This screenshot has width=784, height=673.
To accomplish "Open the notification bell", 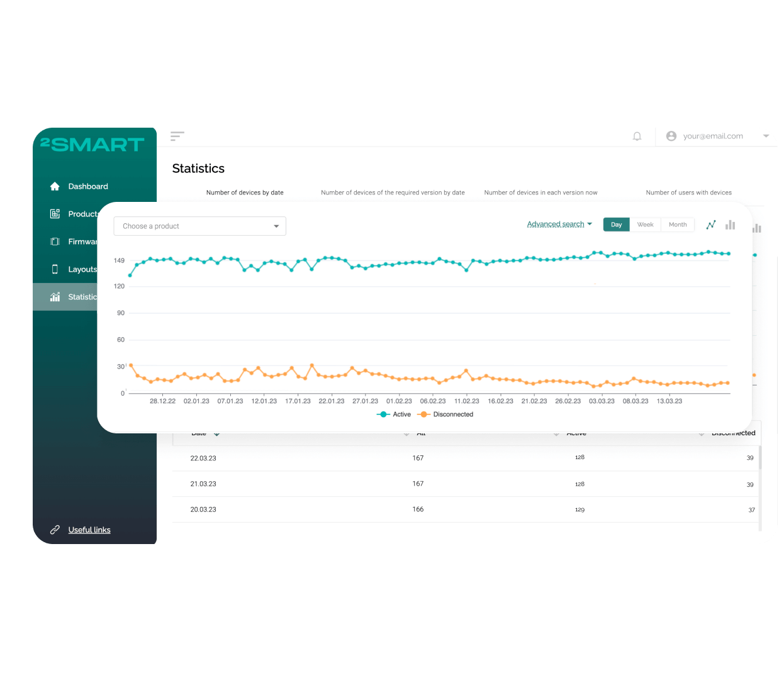I will (x=637, y=136).
